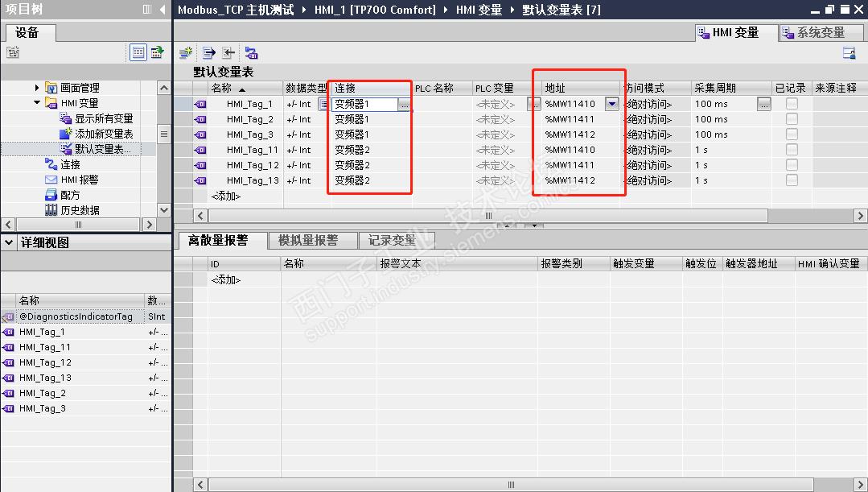Viewport: 868px width, 492px height.
Task: Switch to 系统变量 tab
Action: pyautogui.click(x=821, y=33)
